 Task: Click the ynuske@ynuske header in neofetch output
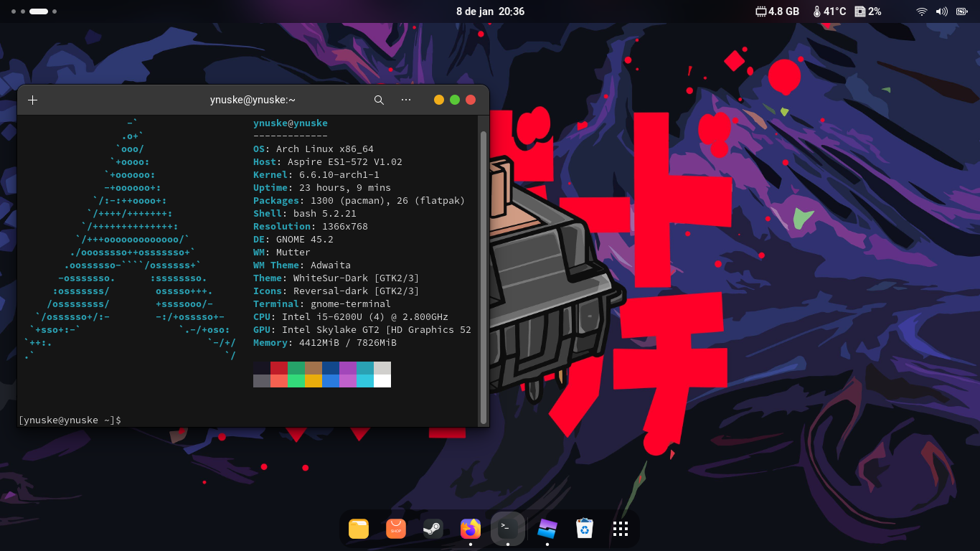[291, 123]
